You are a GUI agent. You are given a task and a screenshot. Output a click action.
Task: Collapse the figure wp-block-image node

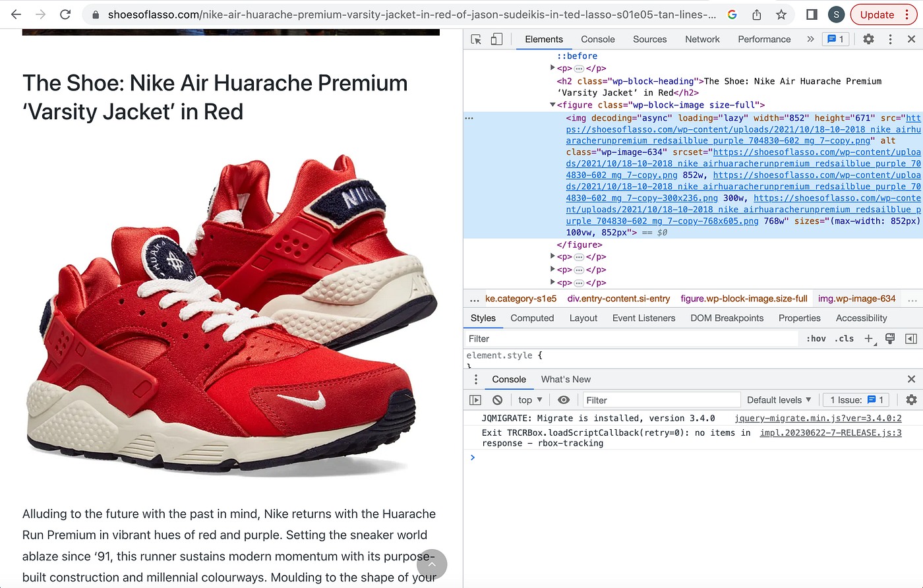[552, 105]
